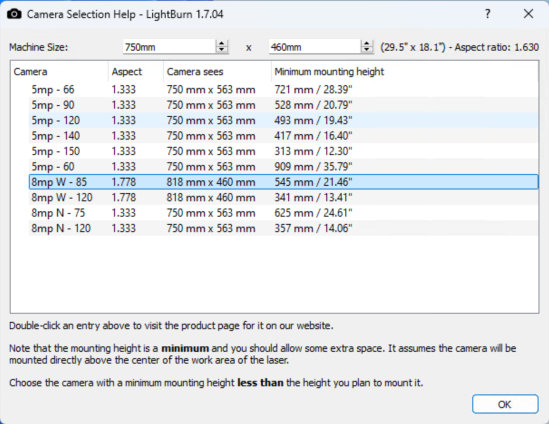
Task: Click 818 mm x 460 mm in 8mp W - 120 row
Action: [x=211, y=197]
